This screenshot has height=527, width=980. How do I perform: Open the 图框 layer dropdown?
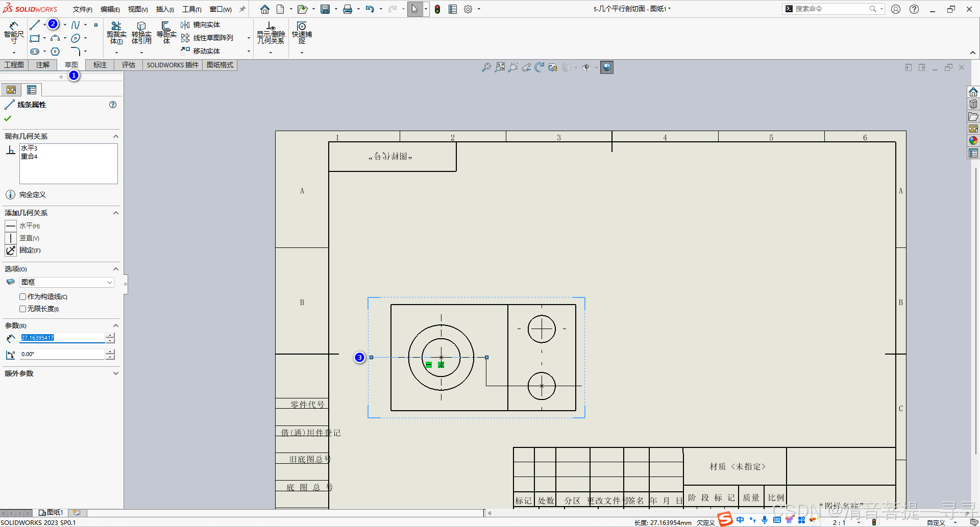[67, 282]
